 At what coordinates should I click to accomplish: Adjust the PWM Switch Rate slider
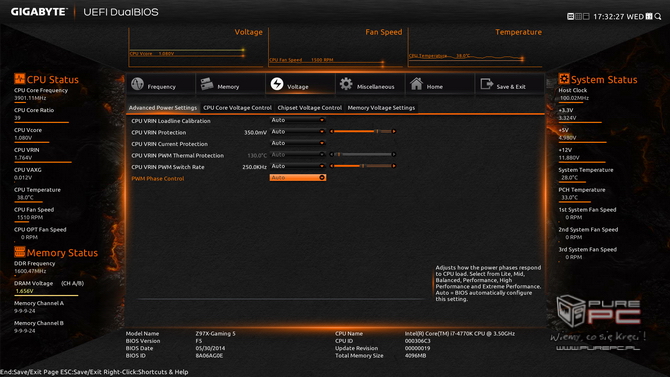(x=362, y=166)
